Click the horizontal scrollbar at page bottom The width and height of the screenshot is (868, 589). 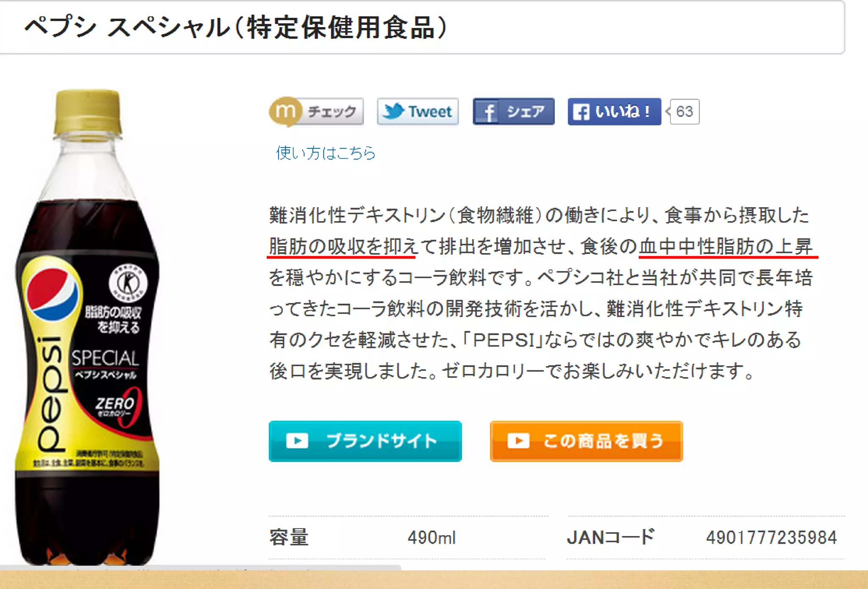(x=200, y=567)
